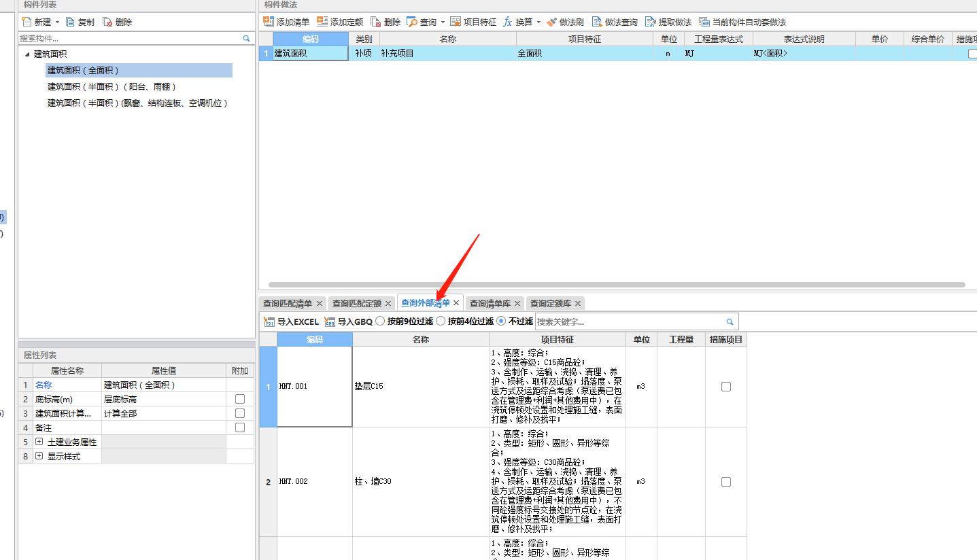Click the 导入GBQ icon

(330, 321)
